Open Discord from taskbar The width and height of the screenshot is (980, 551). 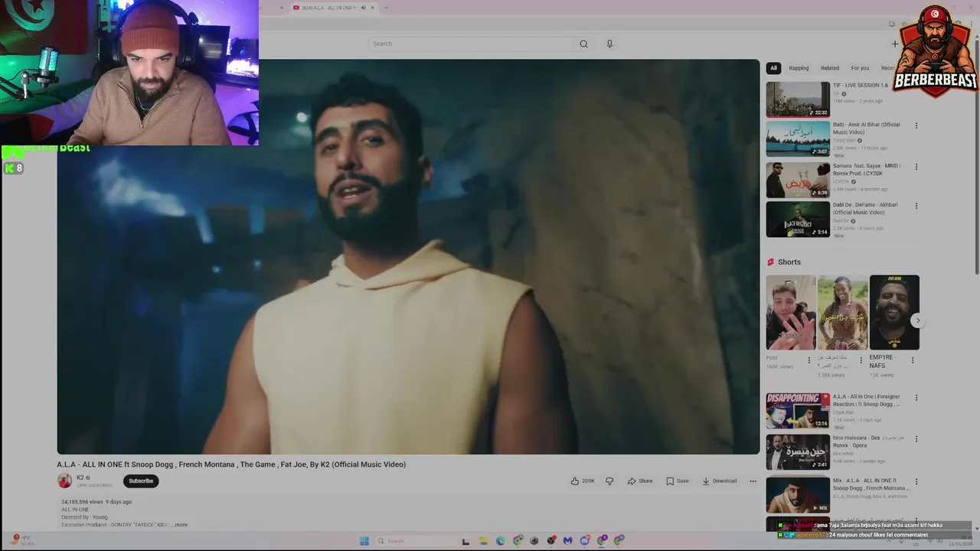(585, 541)
